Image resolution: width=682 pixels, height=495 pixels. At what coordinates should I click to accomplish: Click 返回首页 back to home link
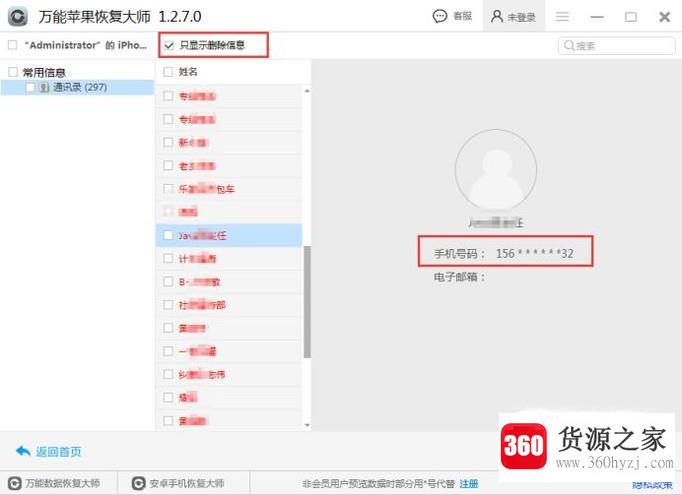pos(59,452)
